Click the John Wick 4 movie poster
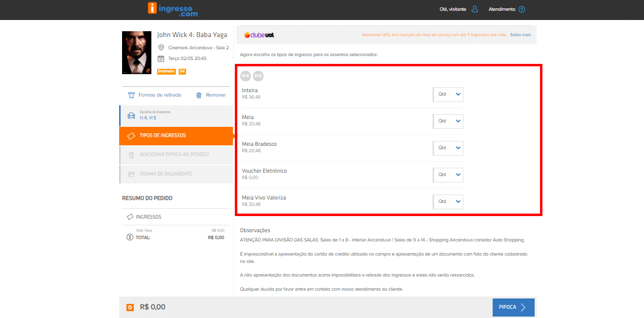Image resolution: width=644 pixels, height=318 pixels. 137,53
